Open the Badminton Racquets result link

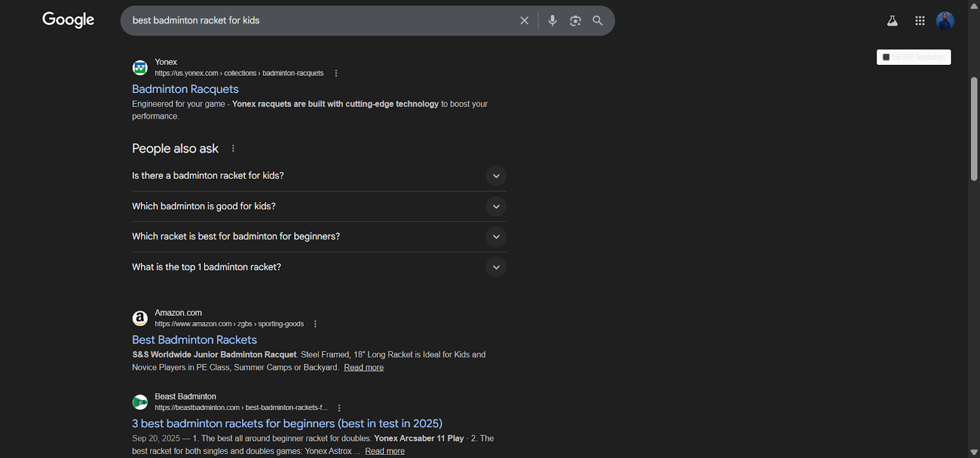click(185, 89)
